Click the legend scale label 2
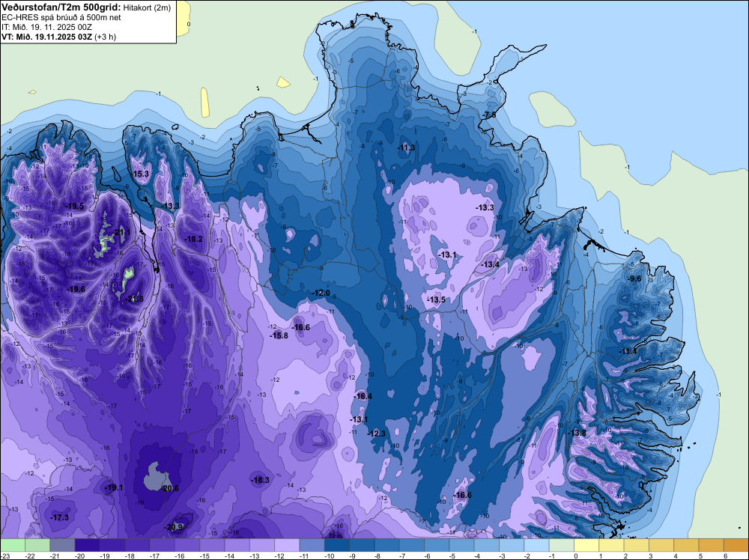This screenshot has width=749, height=560. pos(625,556)
